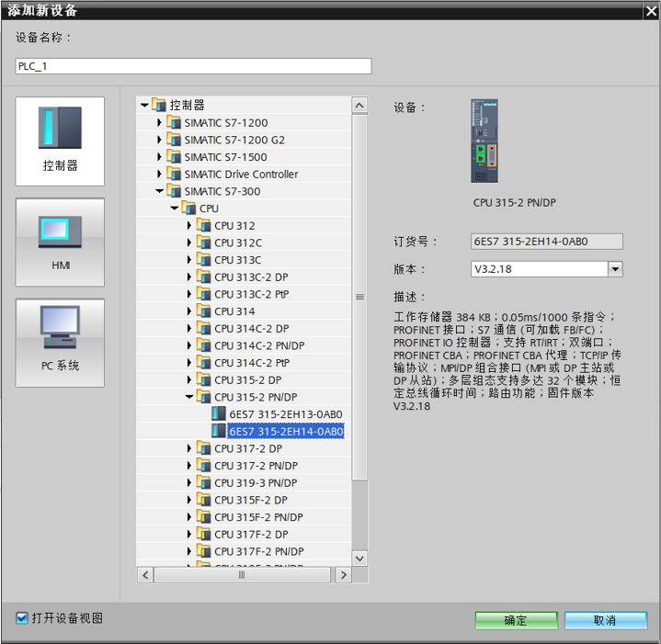
Task: Select the CPU 317-2 PN/DP tree row
Action: point(244,466)
